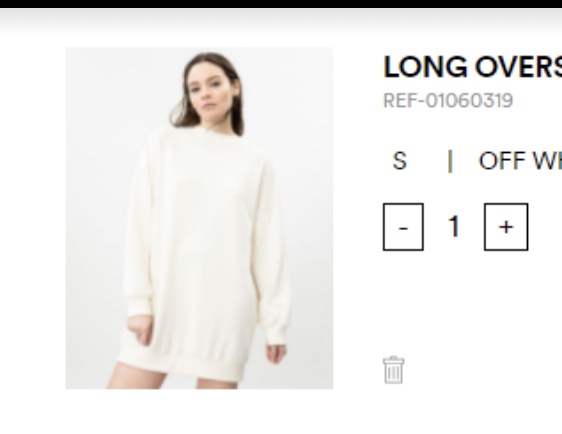Open the LONG OVERS product title link
The width and height of the screenshot is (562, 434).
pos(472,67)
